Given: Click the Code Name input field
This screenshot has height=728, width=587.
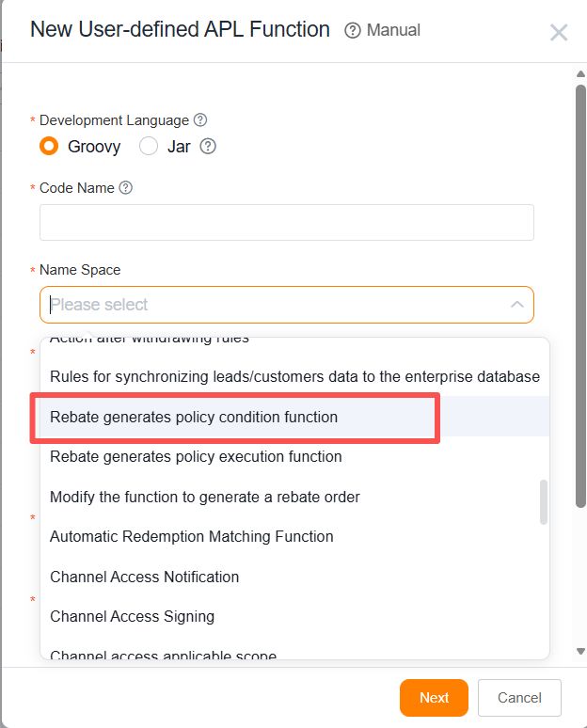Looking at the screenshot, I should (287, 222).
